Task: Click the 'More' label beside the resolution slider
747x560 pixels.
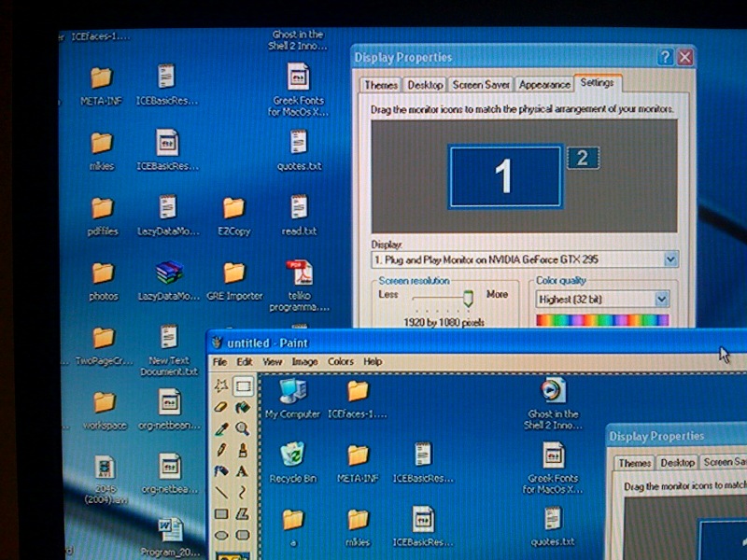Action: click(x=497, y=294)
